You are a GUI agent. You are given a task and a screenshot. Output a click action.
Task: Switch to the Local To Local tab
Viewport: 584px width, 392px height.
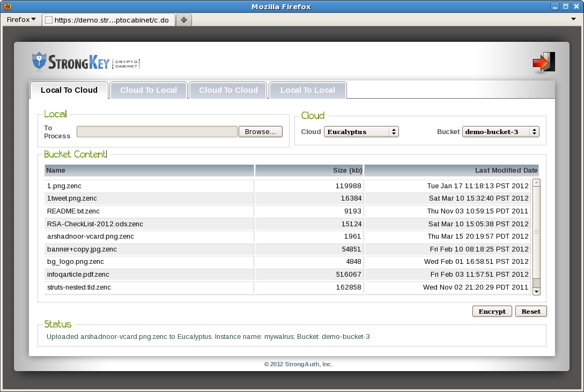(x=308, y=90)
